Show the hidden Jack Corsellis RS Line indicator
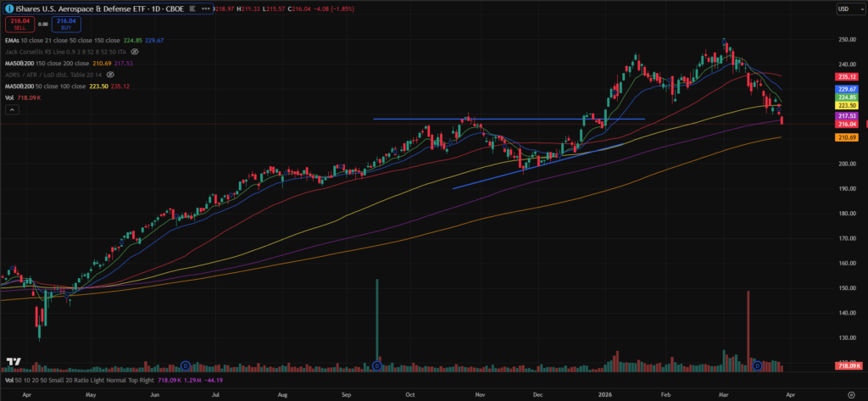 (135, 51)
